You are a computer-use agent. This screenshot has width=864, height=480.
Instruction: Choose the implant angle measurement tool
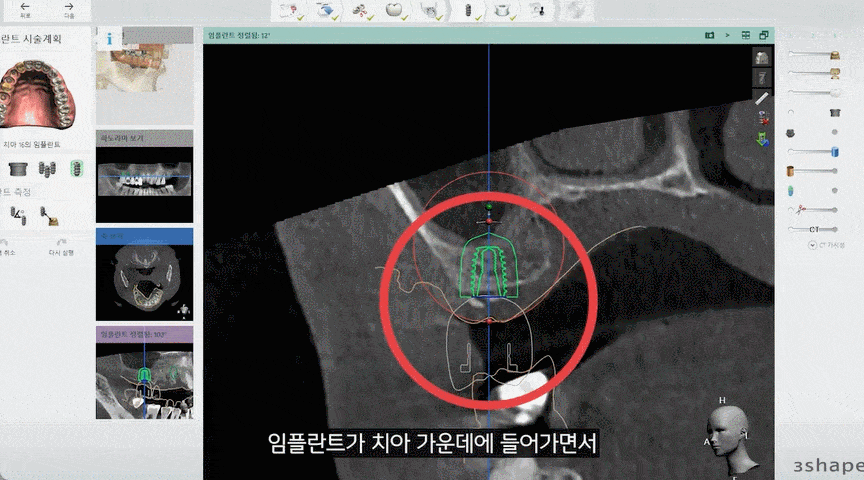(18, 215)
